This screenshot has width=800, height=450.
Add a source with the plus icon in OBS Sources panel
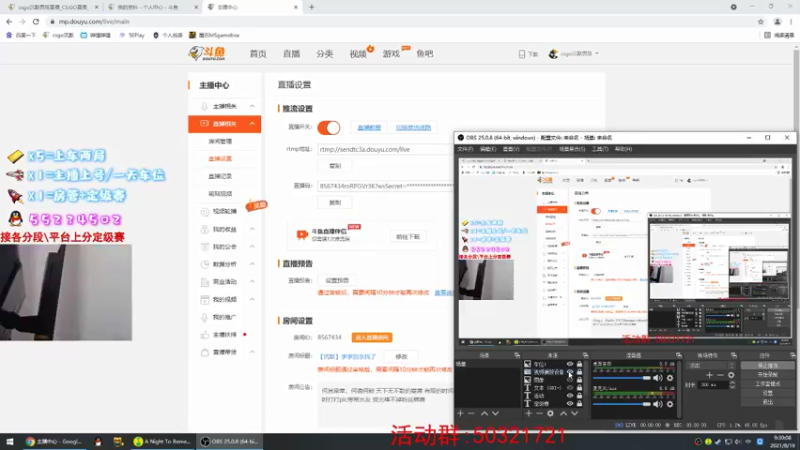coord(529,413)
